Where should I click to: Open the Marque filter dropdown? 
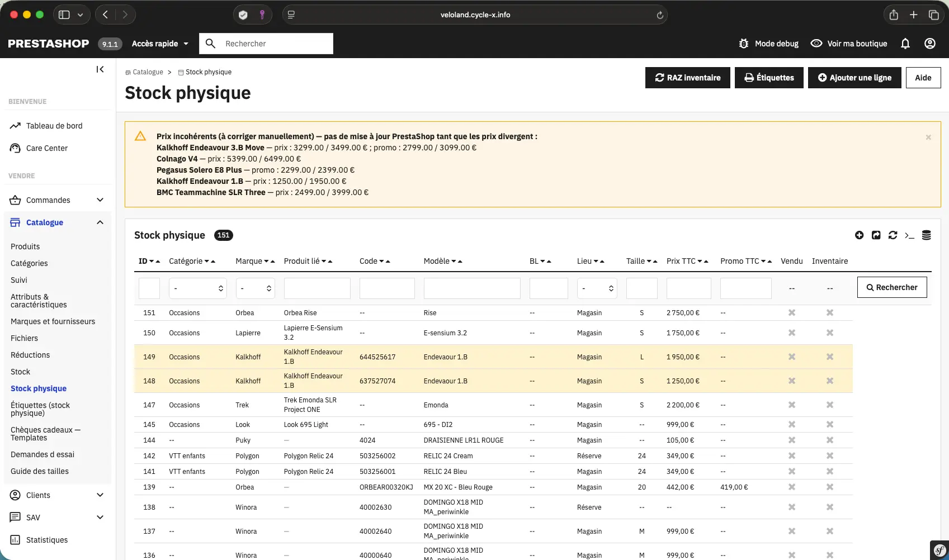tap(256, 288)
